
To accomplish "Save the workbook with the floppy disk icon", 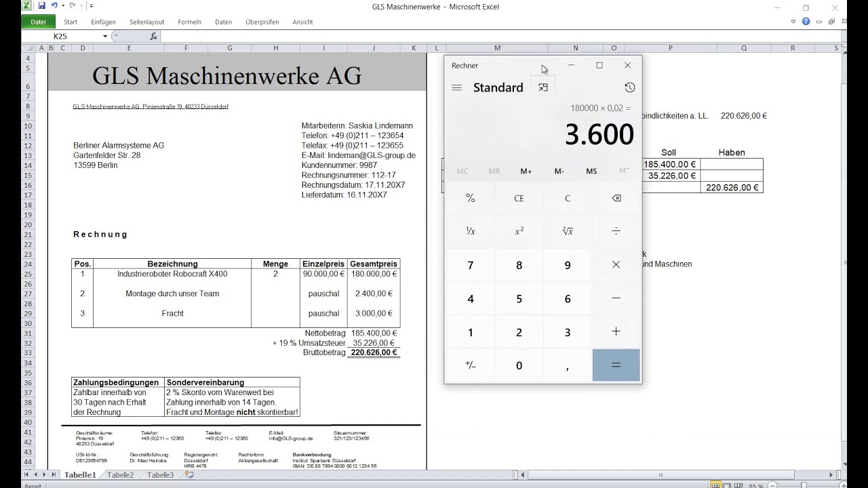I will [41, 6].
